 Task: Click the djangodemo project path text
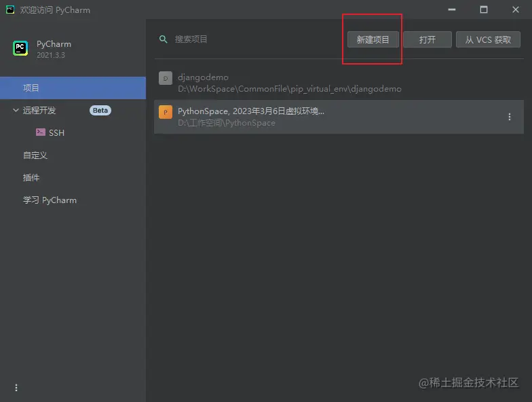(x=289, y=89)
